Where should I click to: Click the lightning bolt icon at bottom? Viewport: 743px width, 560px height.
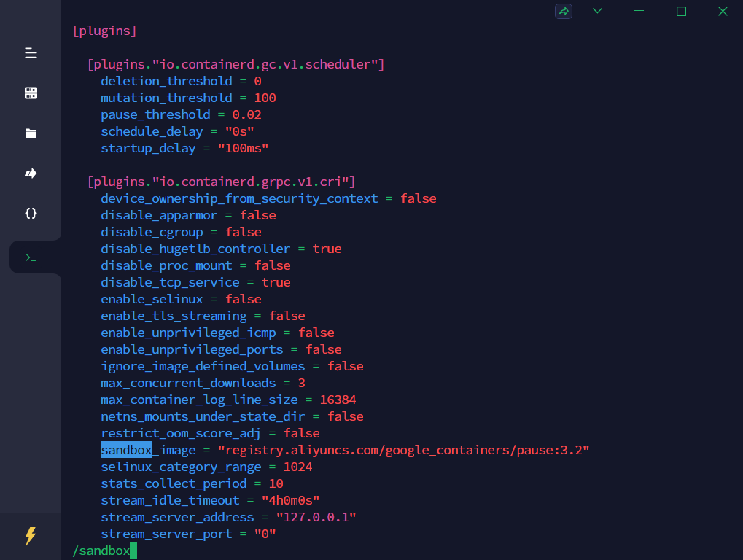click(x=31, y=537)
